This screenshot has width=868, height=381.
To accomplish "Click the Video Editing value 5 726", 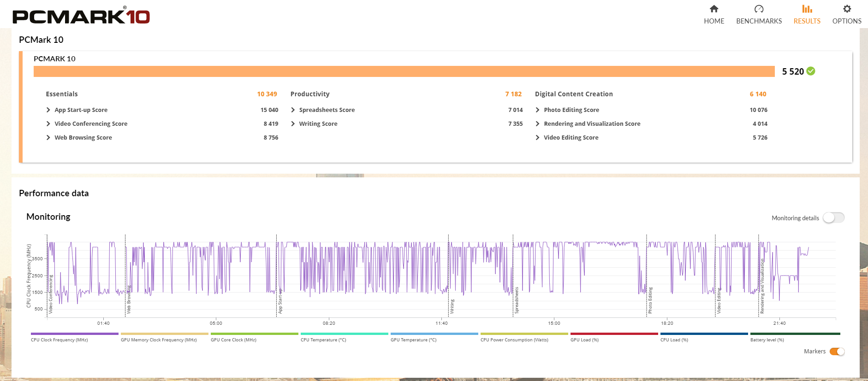I will click(x=760, y=137).
